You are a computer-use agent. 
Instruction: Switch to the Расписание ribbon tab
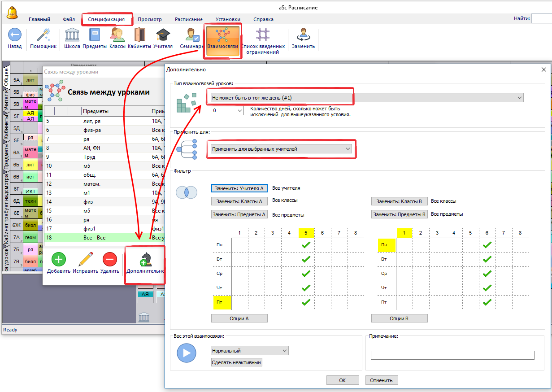pos(188,19)
